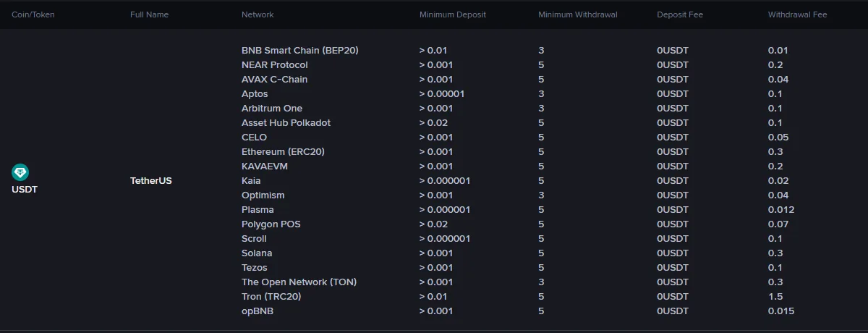
Task: Select the Tezos network entry
Action: [x=255, y=268]
